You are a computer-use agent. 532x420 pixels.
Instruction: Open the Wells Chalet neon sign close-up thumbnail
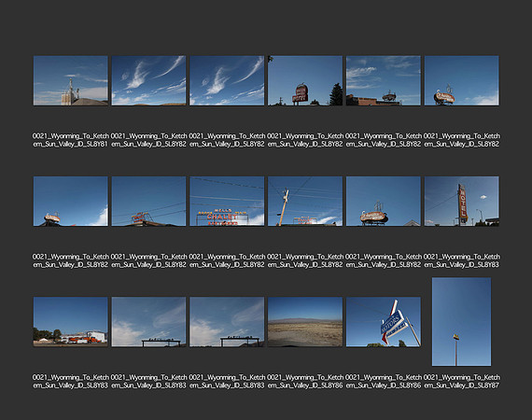click(x=227, y=202)
